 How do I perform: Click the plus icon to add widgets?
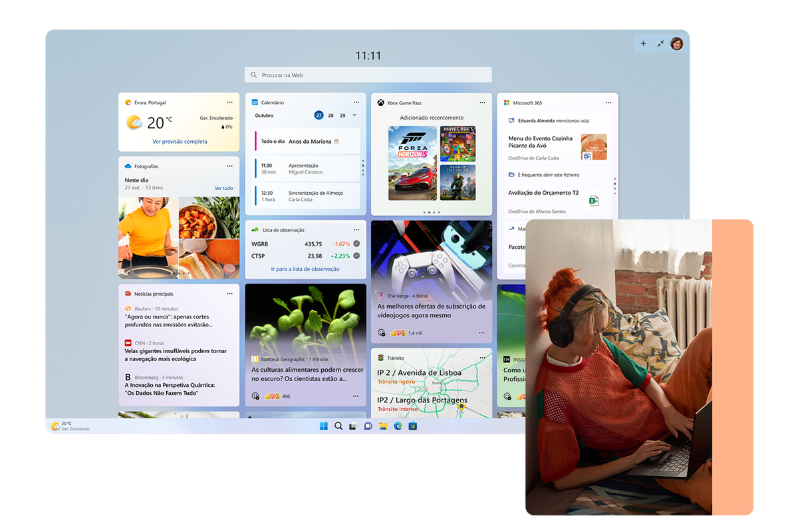tap(643, 44)
